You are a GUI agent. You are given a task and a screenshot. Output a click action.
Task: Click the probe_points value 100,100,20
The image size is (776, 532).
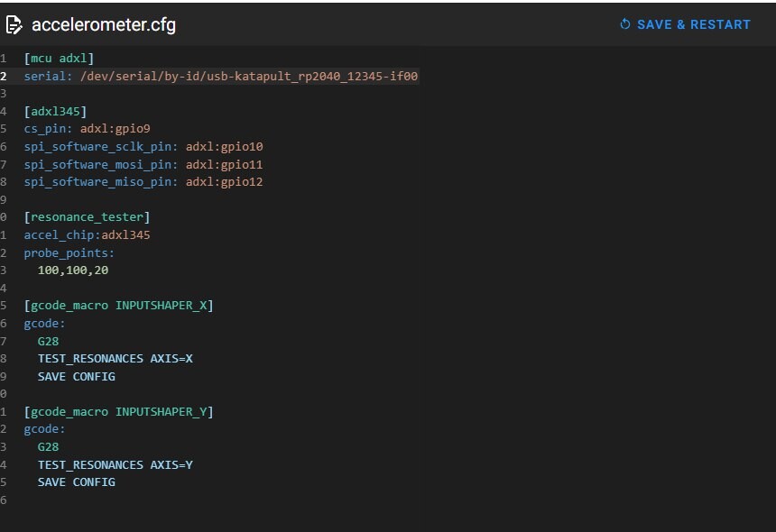click(73, 271)
